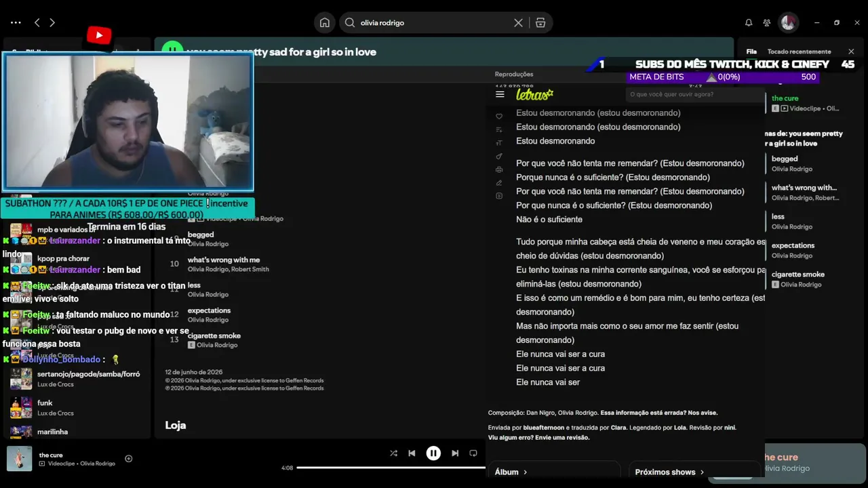This screenshot has width=868, height=488.
Task: Close the Fila queue panel
Action: click(851, 52)
